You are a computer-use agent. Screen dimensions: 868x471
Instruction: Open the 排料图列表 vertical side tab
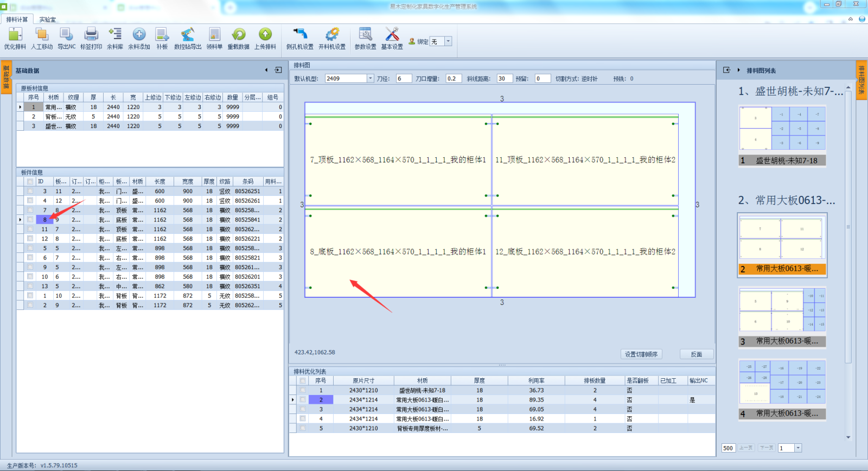click(x=861, y=80)
